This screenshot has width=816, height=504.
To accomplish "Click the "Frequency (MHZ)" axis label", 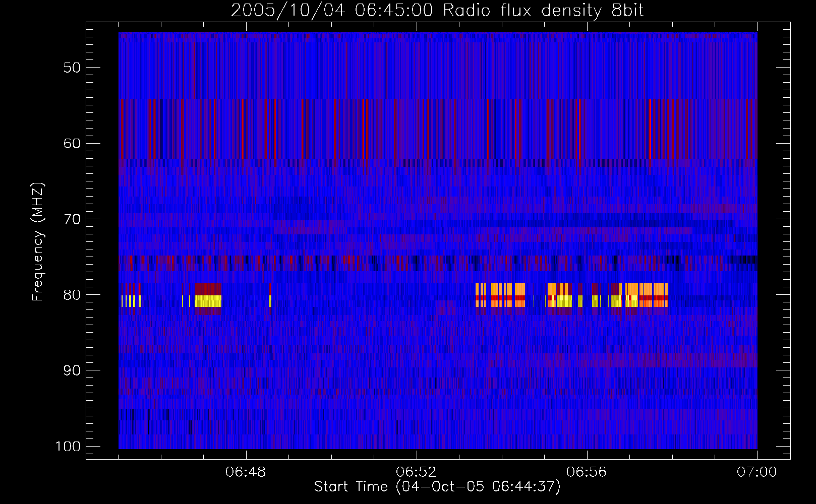I will pos(38,242).
